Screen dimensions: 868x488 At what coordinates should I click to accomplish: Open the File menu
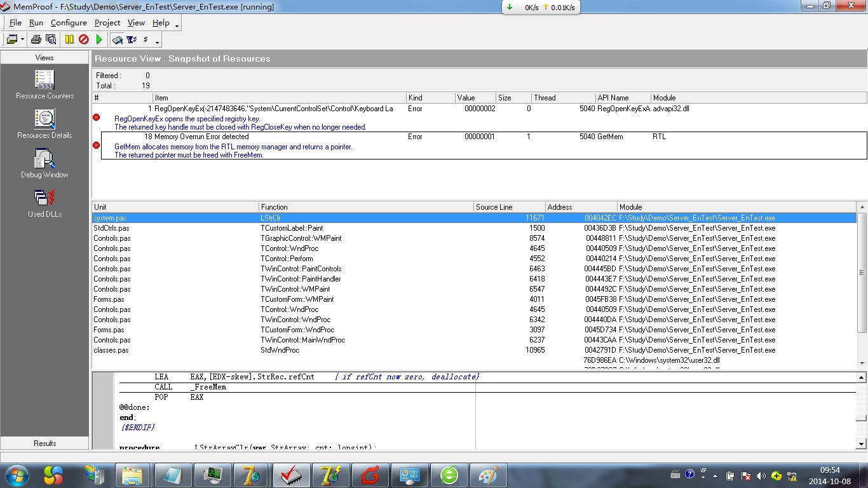16,23
